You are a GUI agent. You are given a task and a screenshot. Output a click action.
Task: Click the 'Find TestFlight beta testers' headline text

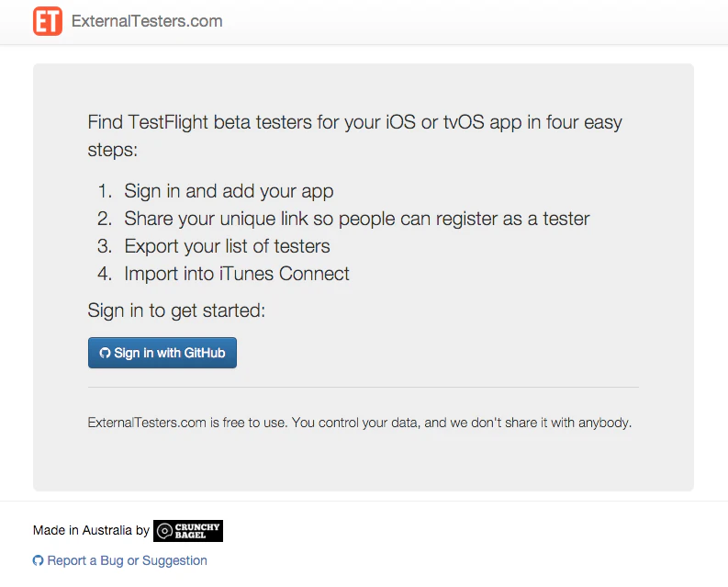[x=354, y=136]
